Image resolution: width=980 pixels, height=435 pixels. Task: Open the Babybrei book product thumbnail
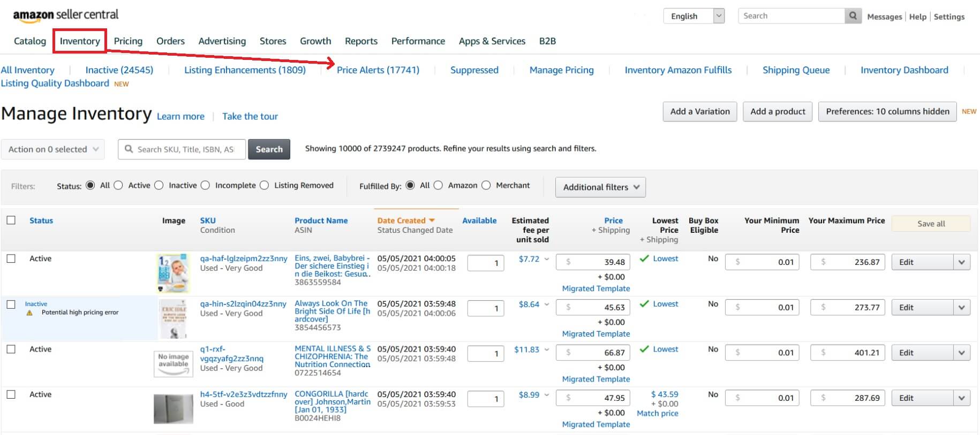click(173, 273)
